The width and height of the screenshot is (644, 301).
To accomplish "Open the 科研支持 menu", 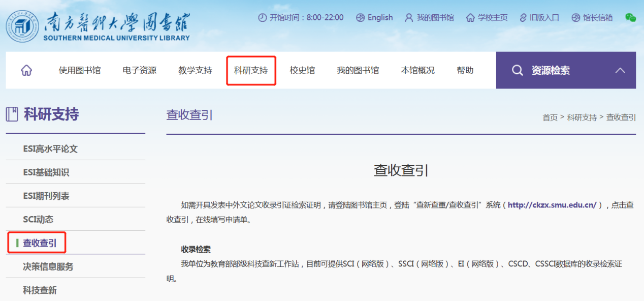I will pos(251,71).
